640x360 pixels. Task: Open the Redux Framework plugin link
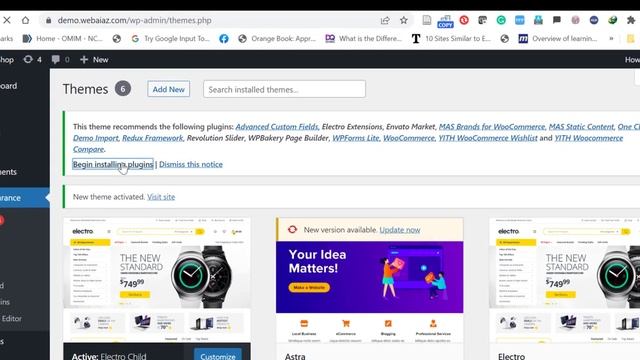pyautogui.click(x=153, y=138)
